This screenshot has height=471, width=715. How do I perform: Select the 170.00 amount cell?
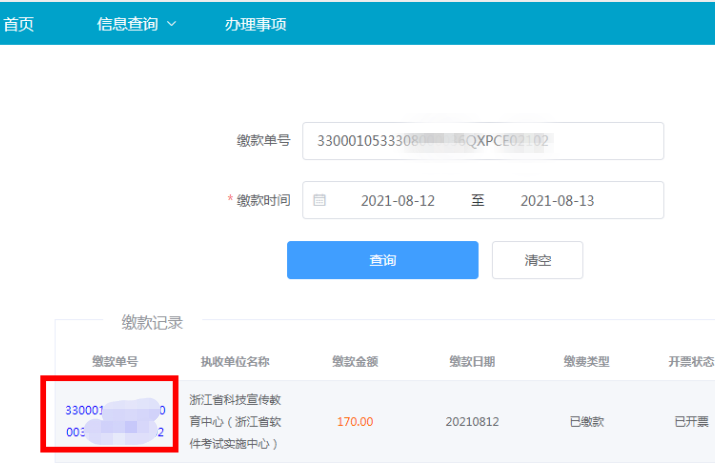pos(355,422)
